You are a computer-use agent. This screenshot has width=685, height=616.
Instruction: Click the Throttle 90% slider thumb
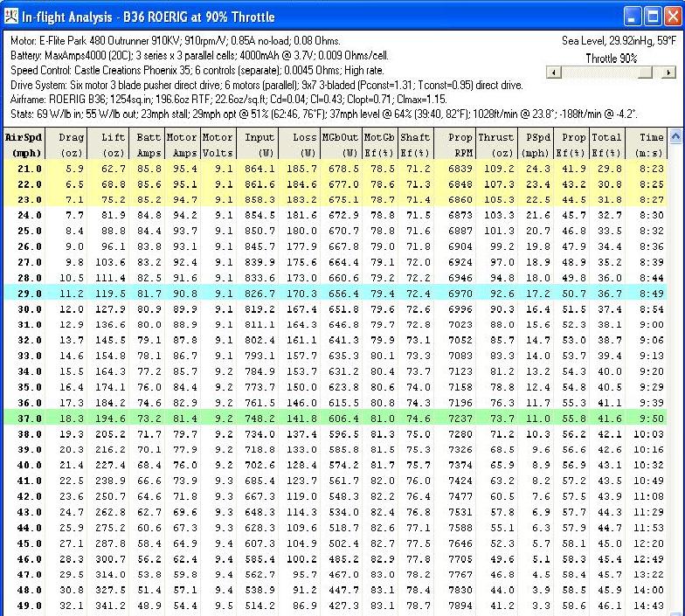[646, 73]
